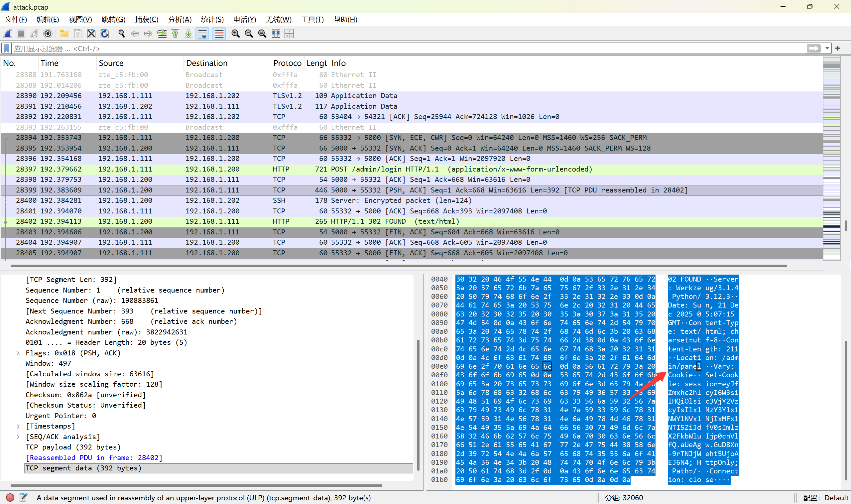Viewport: 851px width, 504px height.
Task: Click the zoom in magnifier icon
Action: pos(235,34)
